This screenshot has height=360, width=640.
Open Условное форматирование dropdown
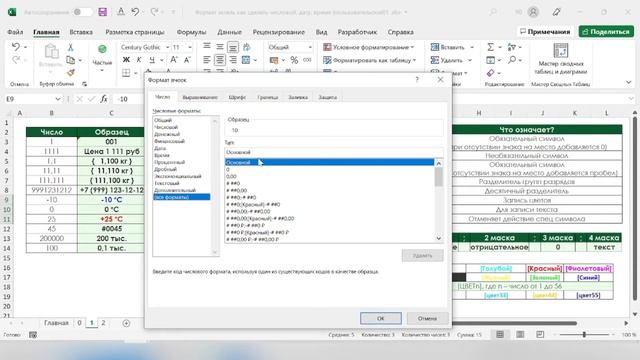368,47
